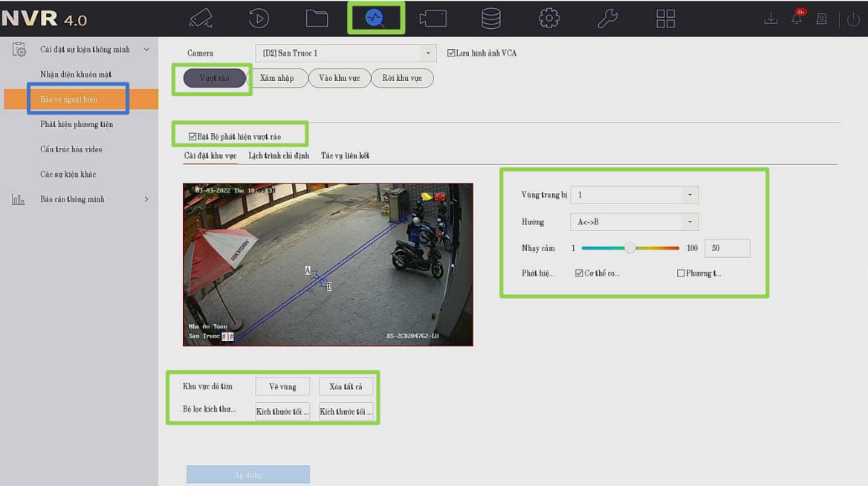Viewport: 868px width, 486px height.
Task: Click the notification bell icon
Action: point(797,19)
